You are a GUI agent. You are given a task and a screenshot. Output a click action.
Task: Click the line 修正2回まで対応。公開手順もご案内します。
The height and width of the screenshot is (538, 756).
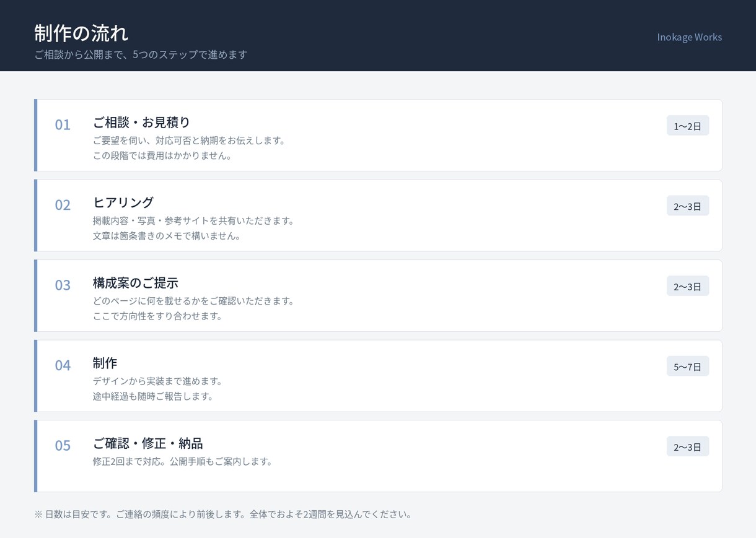183,461
